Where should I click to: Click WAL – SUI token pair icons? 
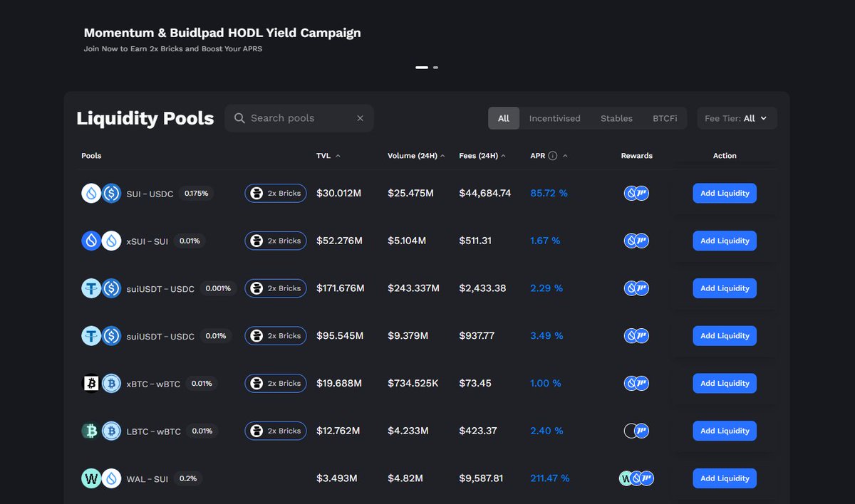101,478
